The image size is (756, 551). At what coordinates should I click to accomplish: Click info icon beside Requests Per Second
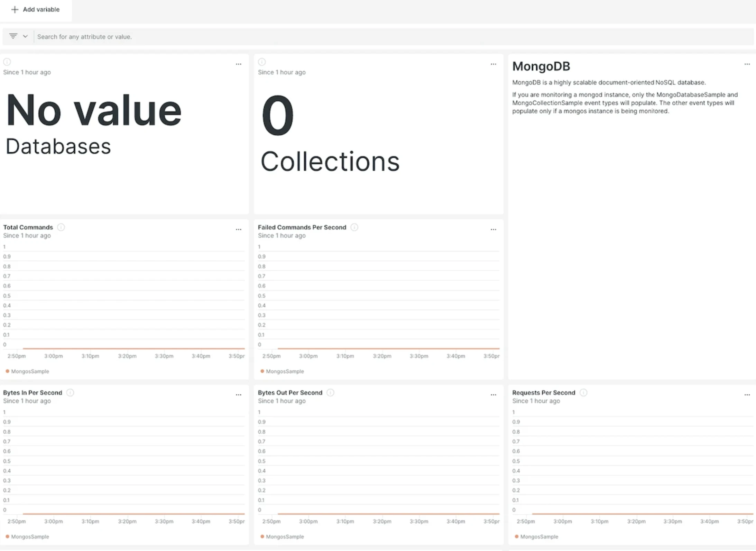(583, 392)
